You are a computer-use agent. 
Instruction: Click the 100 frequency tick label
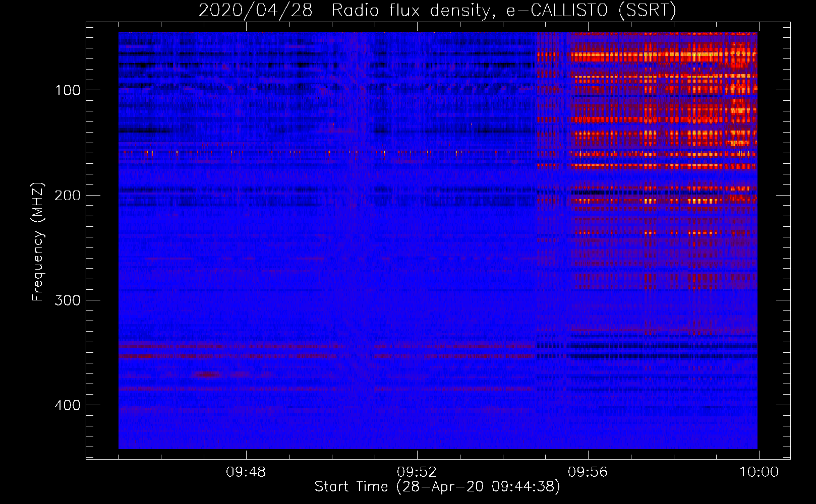tap(68, 90)
